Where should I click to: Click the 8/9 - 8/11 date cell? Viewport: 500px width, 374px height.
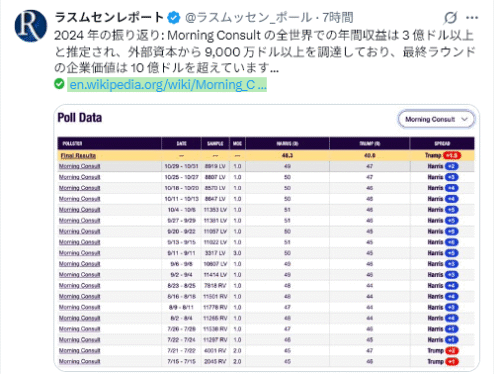[182, 307]
